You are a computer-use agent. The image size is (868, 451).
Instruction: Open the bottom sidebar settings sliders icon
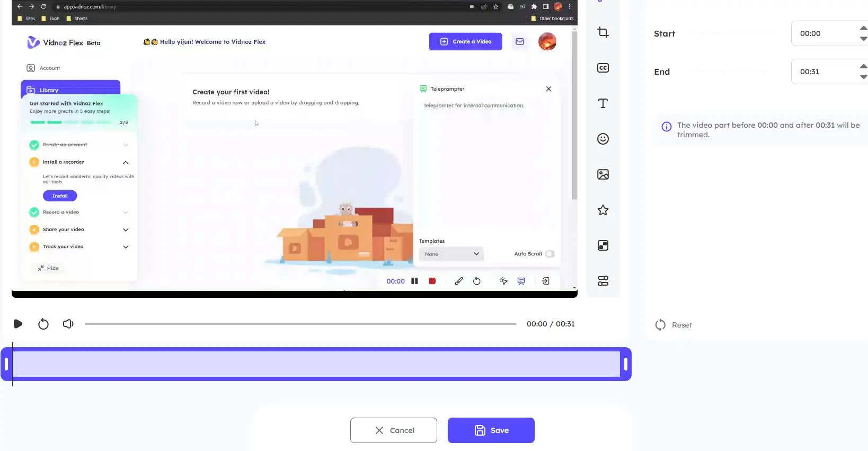click(x=603, y=281)
